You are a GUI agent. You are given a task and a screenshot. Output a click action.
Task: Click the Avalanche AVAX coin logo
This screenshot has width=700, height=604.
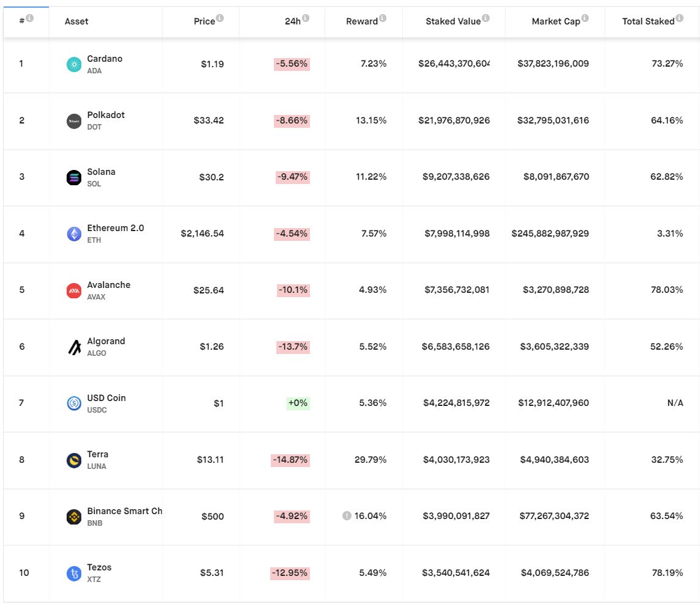(x=74, y=290)
